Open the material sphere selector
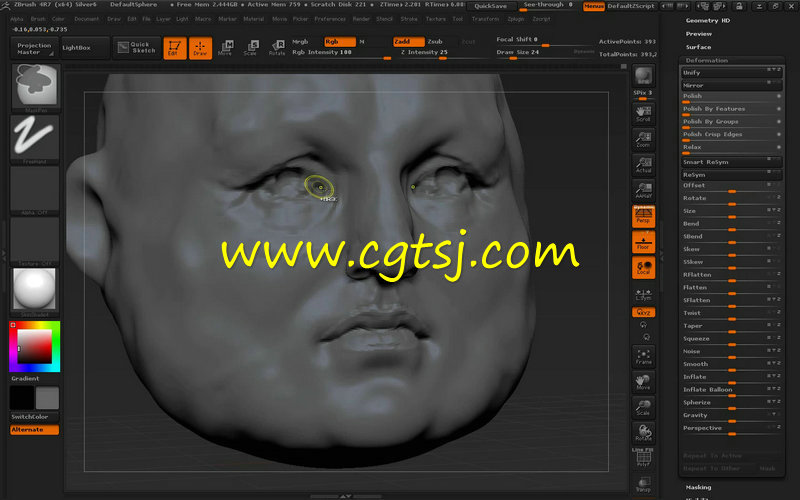Screen dimensions: 800x500 coord(35,290)
